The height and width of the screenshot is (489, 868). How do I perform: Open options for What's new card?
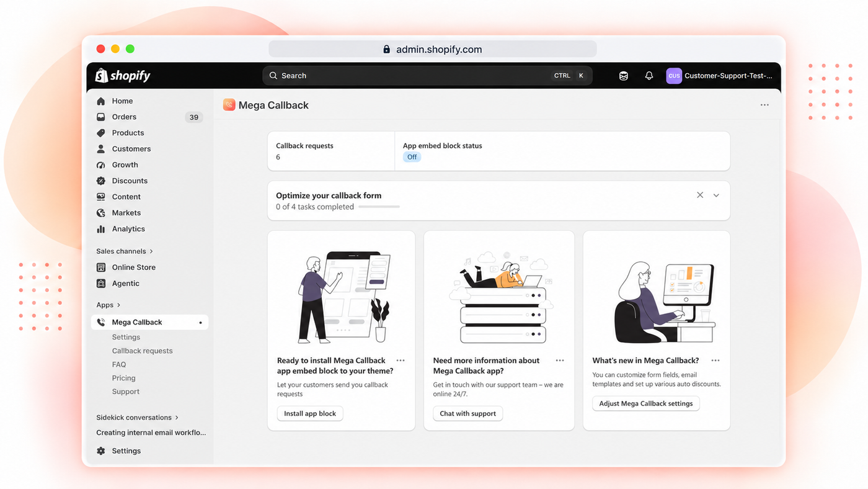tap(715, 361)
